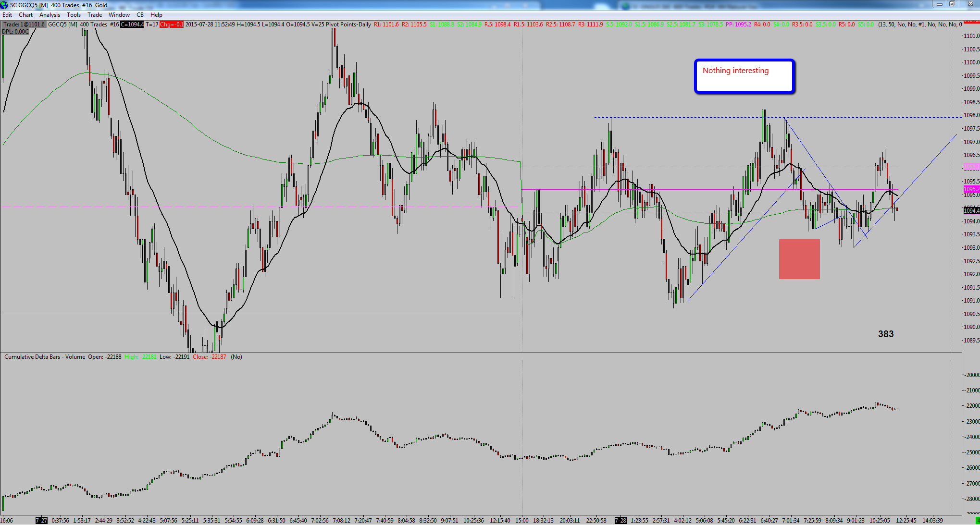
Task: Click the 'R1: 1101.6' pivot value
Action: pos(386,24)
